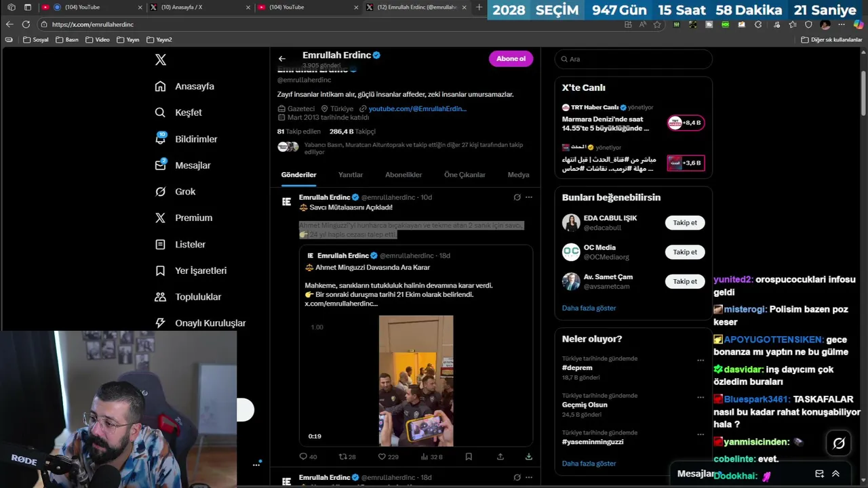
Task: Open youtube.com/@EmrullahErdin link
Action: click(417, 108)
